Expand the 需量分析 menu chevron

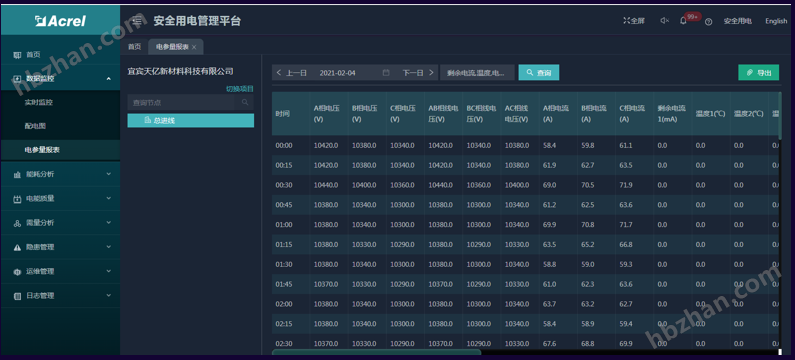point(109,223)
